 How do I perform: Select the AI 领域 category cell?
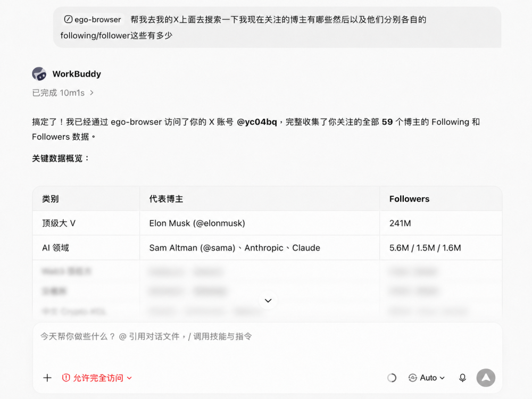[86, 248]
